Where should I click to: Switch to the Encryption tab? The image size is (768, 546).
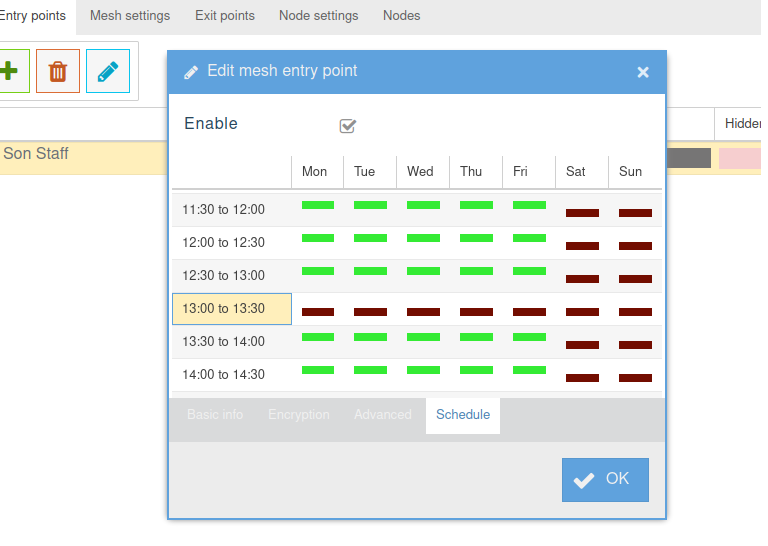pos(298,415)
